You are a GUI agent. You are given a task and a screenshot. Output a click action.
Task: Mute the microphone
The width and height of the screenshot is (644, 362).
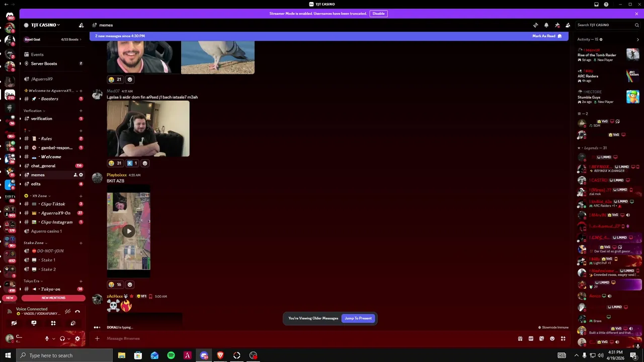(47, 339)
